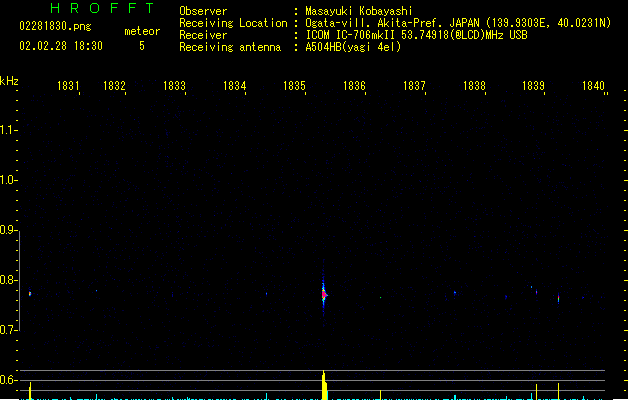Screen dimensions: 629x400
Task: Click the 1835 time axis label
Action: pos(294,86)
